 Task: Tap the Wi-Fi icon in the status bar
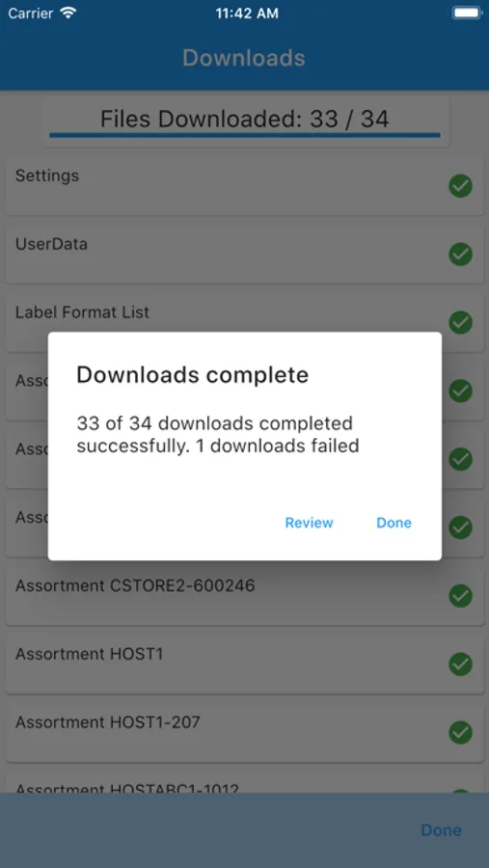tap(68, 14)
